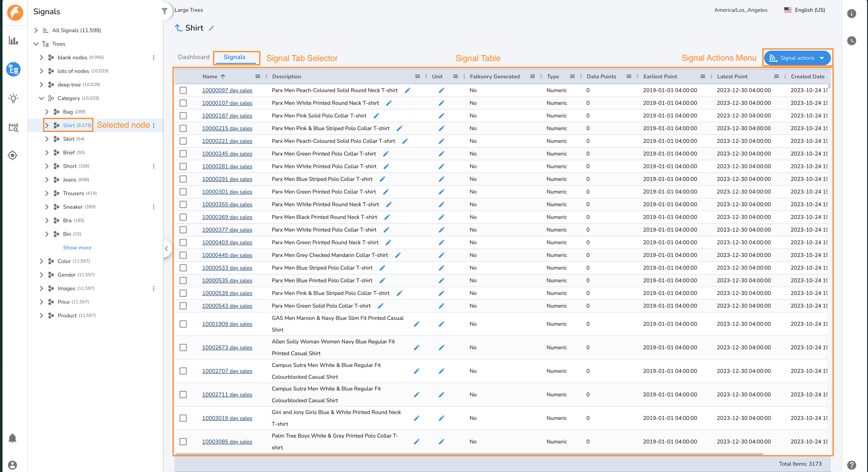Check the box for 10002711 day sales
The height and width of the screenshot is (472, 868).
[183, 395]
